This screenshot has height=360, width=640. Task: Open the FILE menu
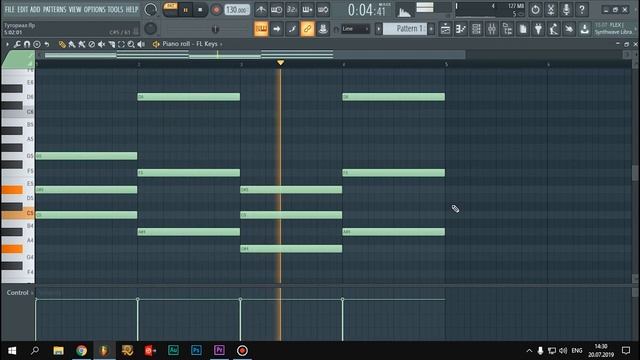click(x=9, y=9)
